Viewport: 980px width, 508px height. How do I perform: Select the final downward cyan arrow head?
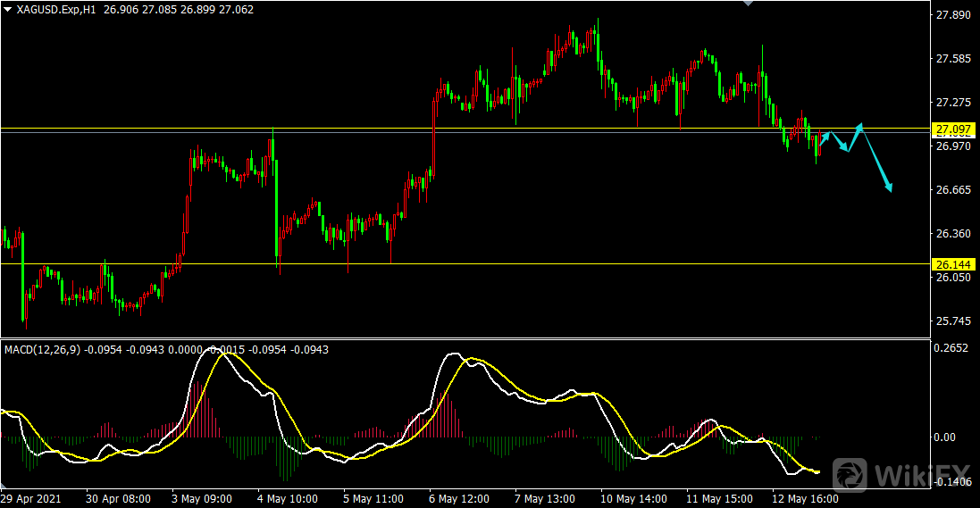pos(888,187)
